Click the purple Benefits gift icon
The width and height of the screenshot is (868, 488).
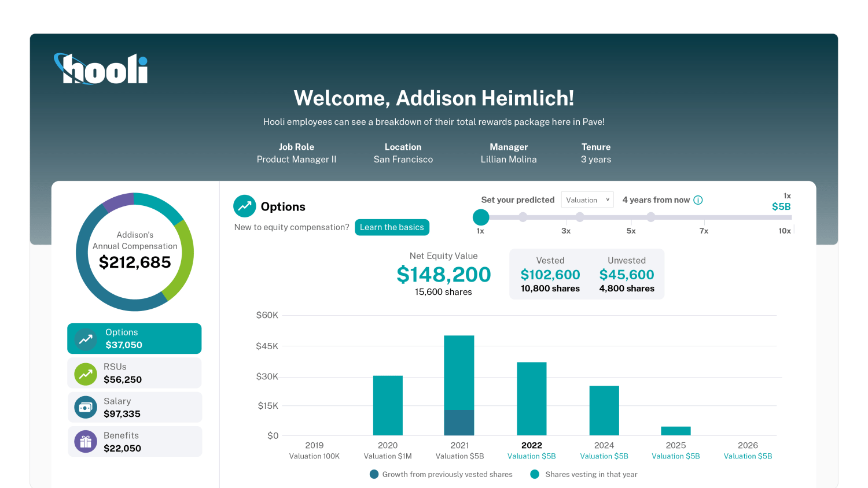pyautogui.click(x=86, y=442)
